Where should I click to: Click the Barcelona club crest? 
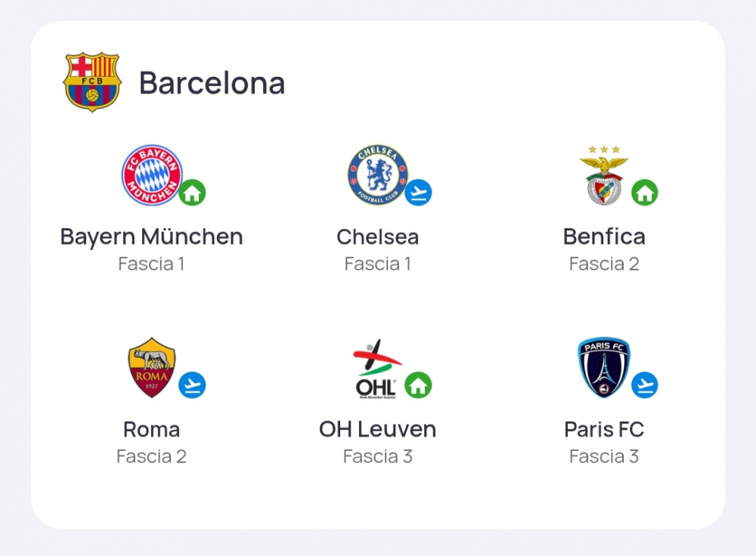pyautogui.click(x=92, y=82)
